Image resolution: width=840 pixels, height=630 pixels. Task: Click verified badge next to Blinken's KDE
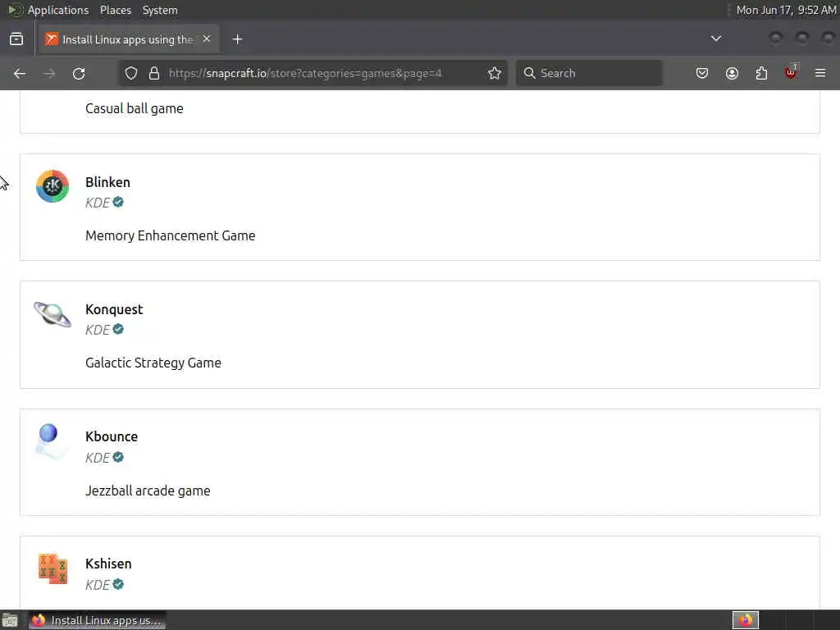118,202
